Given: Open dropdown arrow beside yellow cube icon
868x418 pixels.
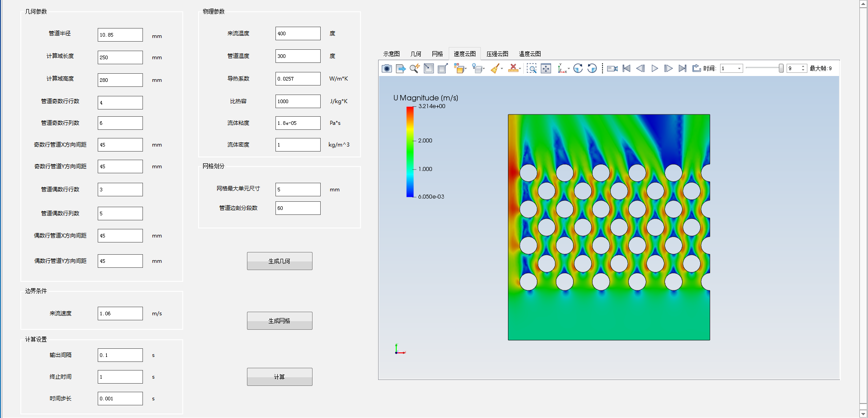Looking at the screenshot, I should 466,69.
